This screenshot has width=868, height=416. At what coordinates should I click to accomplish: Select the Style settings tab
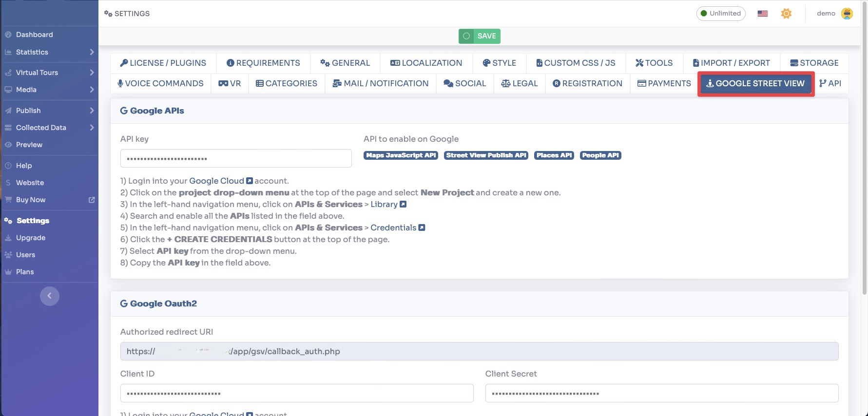click(x=499, y=63)
